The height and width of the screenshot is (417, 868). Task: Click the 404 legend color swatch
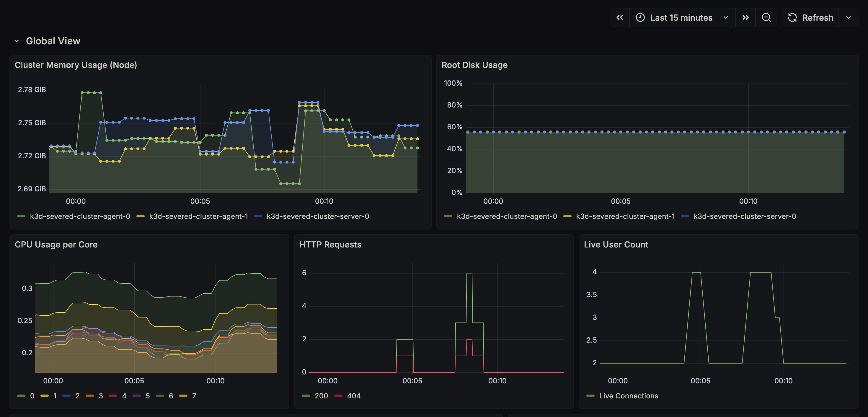[x=338, y=396]
